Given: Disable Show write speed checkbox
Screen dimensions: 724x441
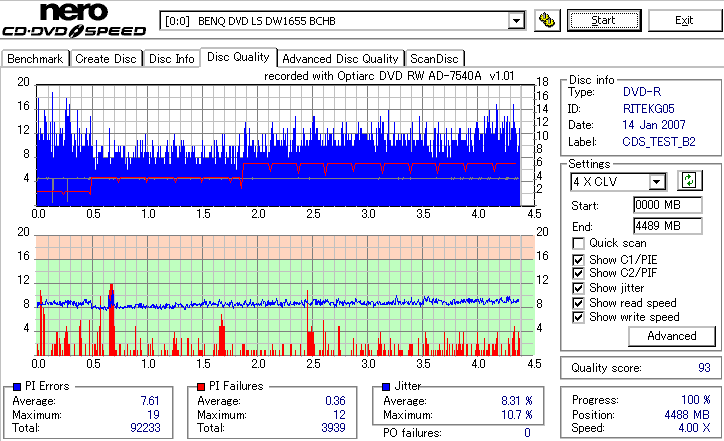Looking at the screenshot, I should click(578, 317).
